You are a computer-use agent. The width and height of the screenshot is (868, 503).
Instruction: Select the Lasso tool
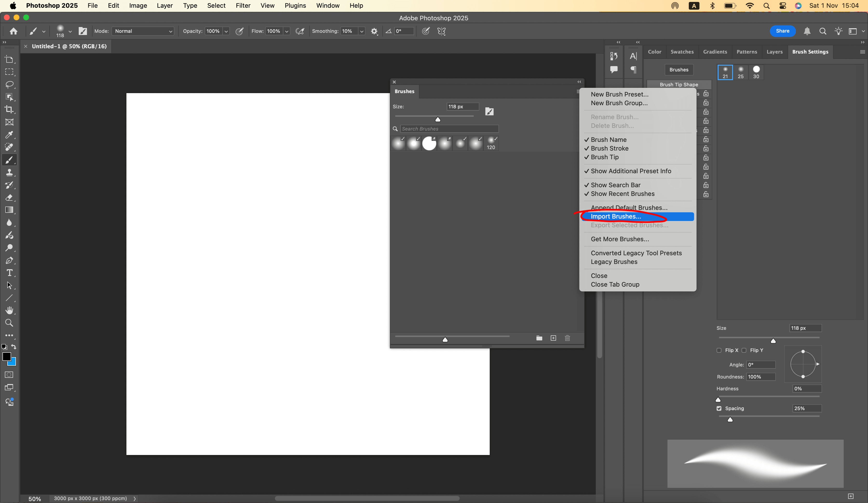click(9, 84)
